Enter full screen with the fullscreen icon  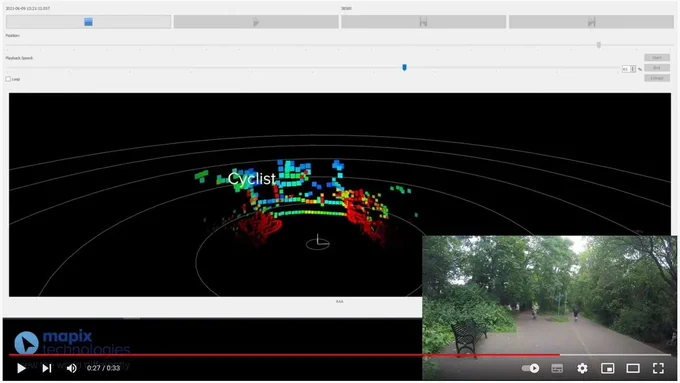tap(658, 368)
